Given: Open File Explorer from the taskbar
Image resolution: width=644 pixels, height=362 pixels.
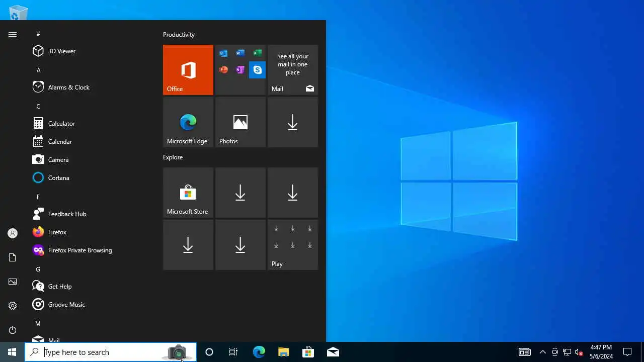Looking at the screenshot, I should [x=284, y=352].
